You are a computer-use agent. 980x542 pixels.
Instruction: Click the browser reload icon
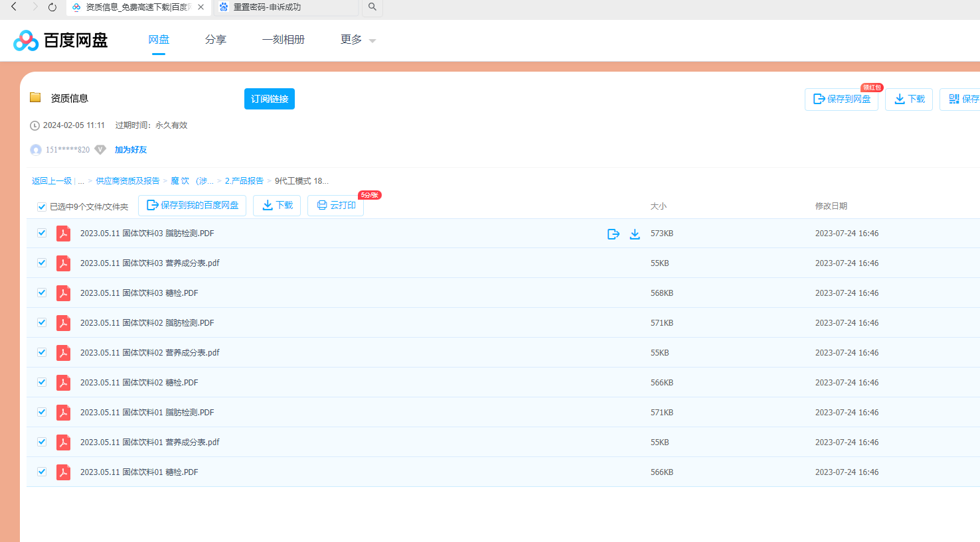[x=52, y=7]
